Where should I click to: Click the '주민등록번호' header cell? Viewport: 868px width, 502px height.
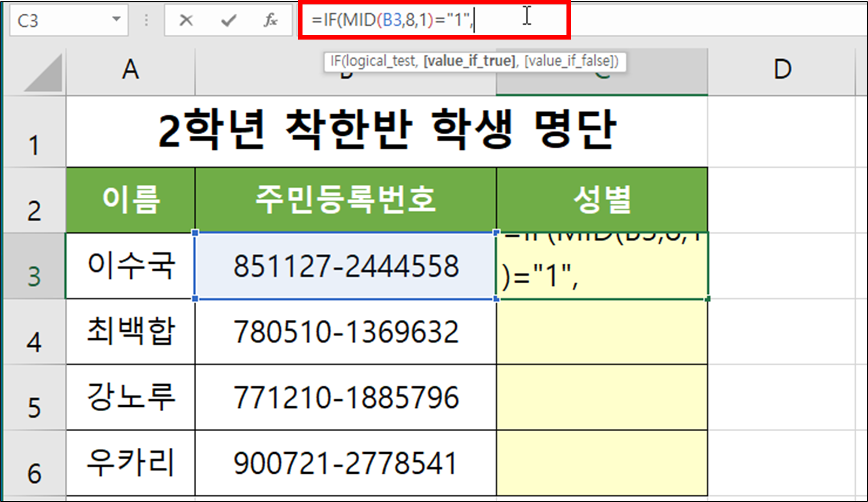(x=345, y=200)
